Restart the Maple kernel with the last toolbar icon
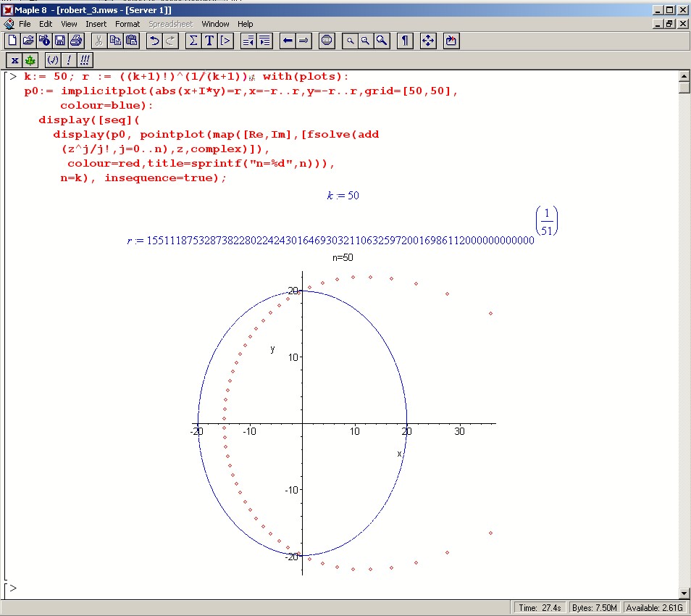 tap(451, 41)
